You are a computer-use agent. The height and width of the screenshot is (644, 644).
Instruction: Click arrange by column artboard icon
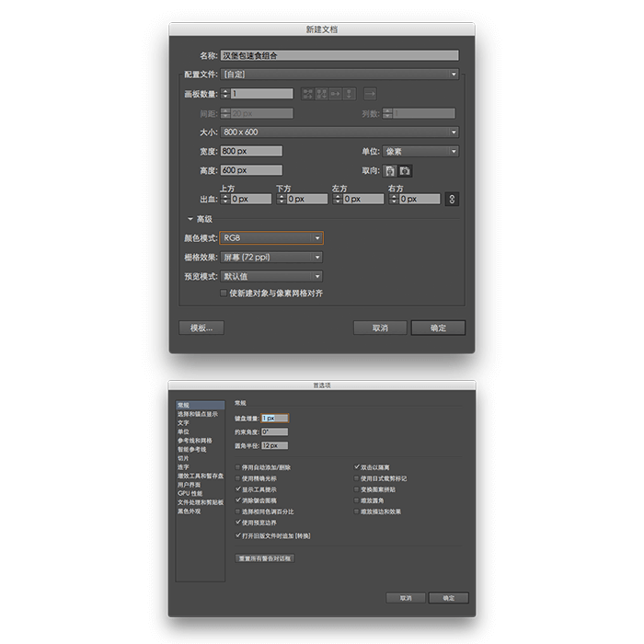tap(350, 94)
